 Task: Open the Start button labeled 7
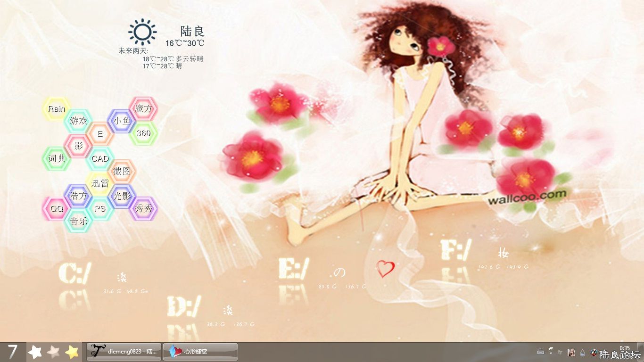pos(13,352)
